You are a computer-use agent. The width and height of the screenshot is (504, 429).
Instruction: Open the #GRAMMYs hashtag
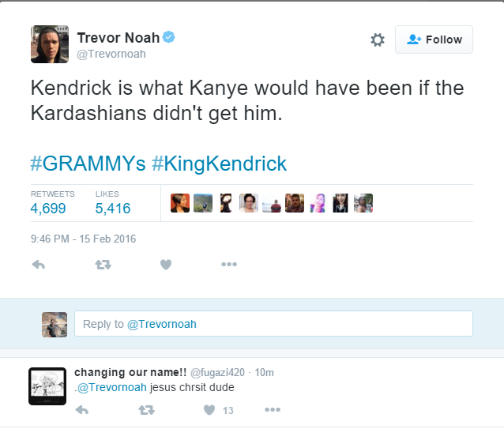[x=88, y=164]
